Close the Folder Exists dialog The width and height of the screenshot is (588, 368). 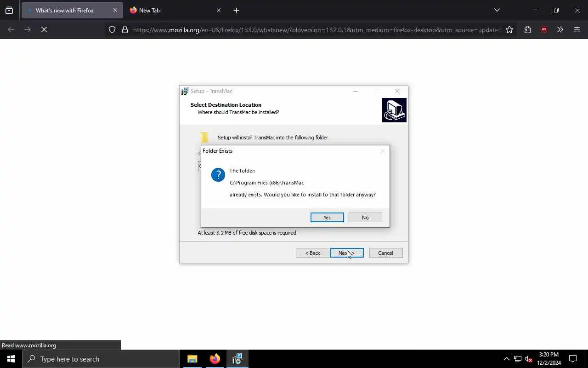click(382, 151)
